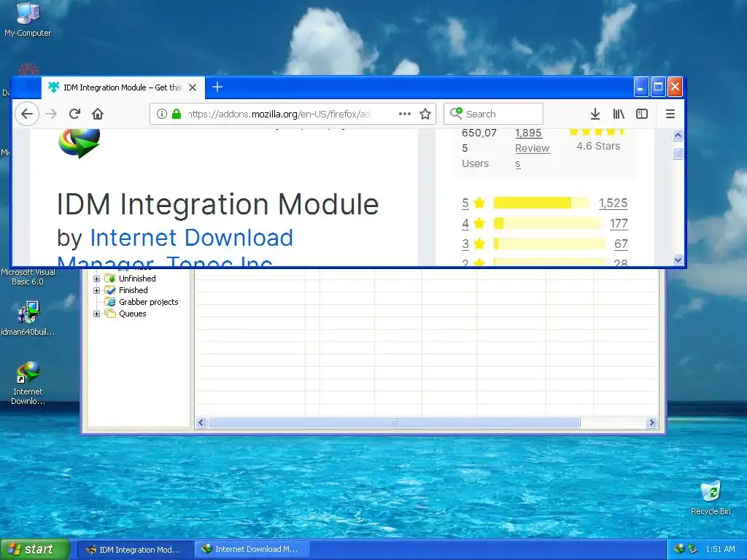747x560 pixels.
Task: Close the IDM Integration Module tab
Action: (193, 87)
